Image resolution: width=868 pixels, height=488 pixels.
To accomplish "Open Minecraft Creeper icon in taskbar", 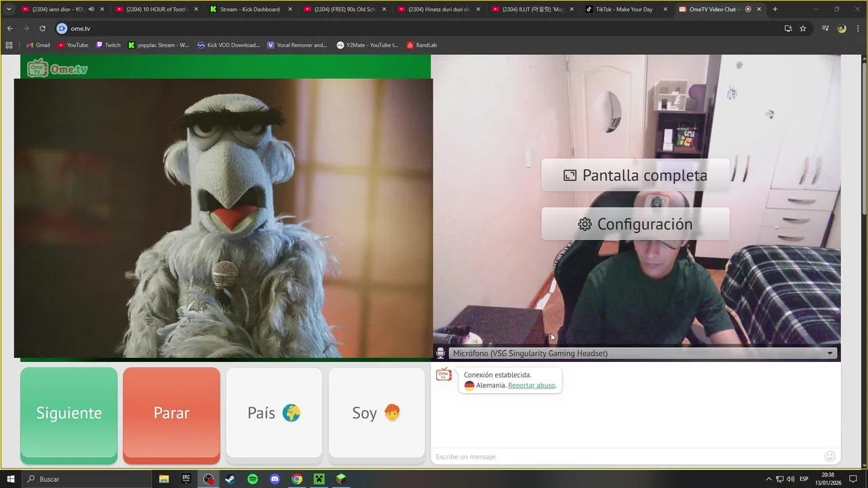I will [x=319, y=479].
